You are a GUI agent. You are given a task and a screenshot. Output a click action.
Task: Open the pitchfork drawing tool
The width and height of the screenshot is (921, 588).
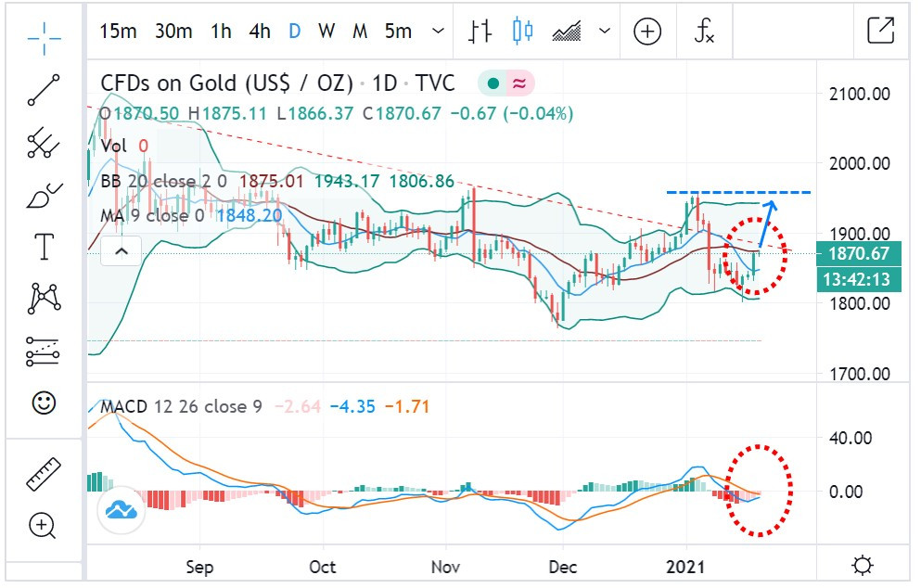click(44, 142)
